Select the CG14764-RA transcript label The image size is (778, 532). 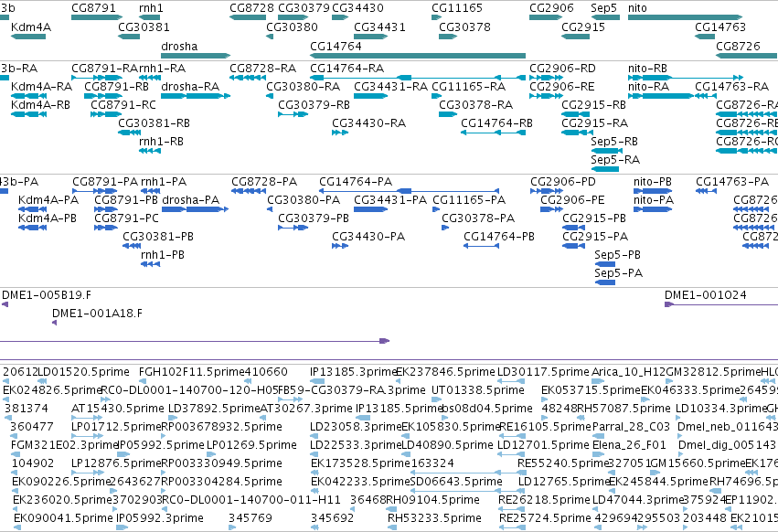pos(347,68)
